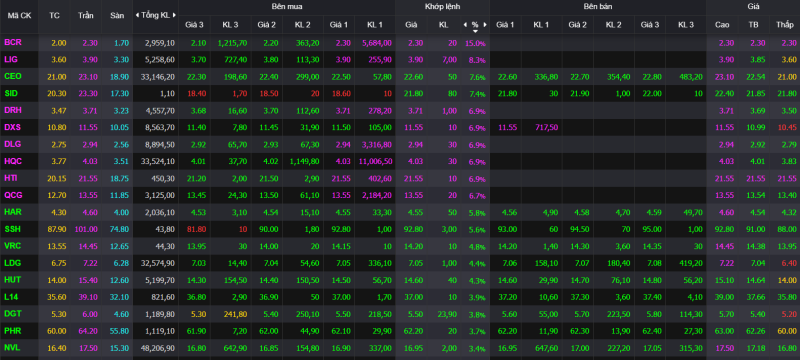This screenshot has height=360, width=800.
Task: Click the Tổng KL column header label
Action: pos(155,15)
